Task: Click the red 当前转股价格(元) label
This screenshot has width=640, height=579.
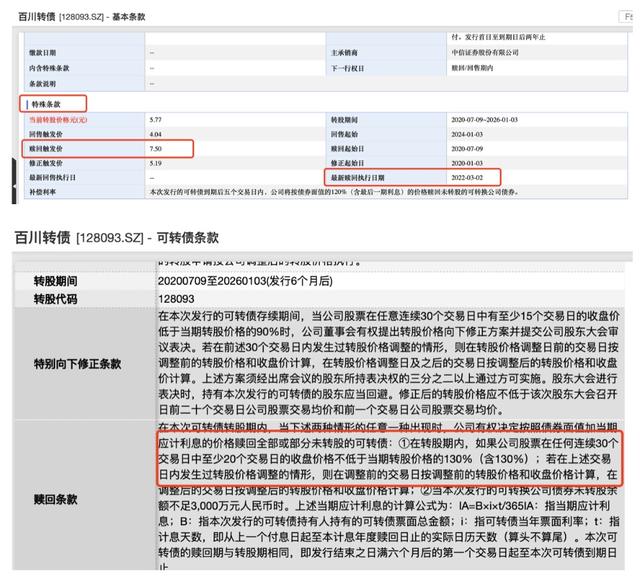Action: click(58, 120)
